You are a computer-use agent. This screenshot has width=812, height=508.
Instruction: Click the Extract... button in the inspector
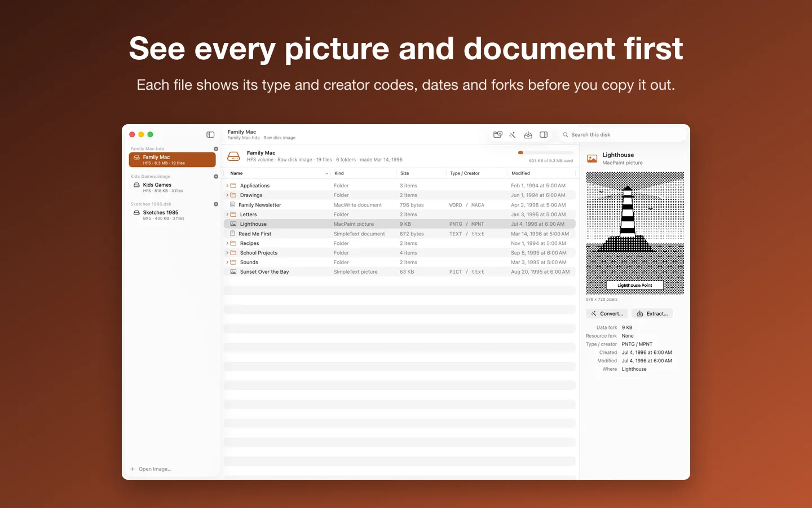652,314
